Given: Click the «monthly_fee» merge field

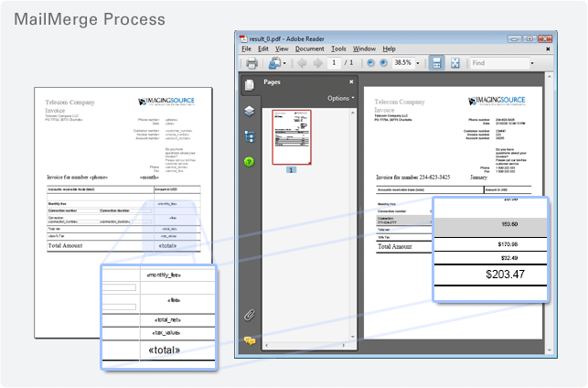Looking at the screenshot, I should click(164, 275).
